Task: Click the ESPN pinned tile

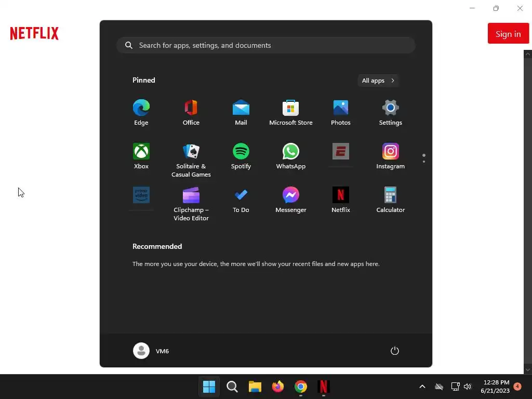Action: point(341,151)
